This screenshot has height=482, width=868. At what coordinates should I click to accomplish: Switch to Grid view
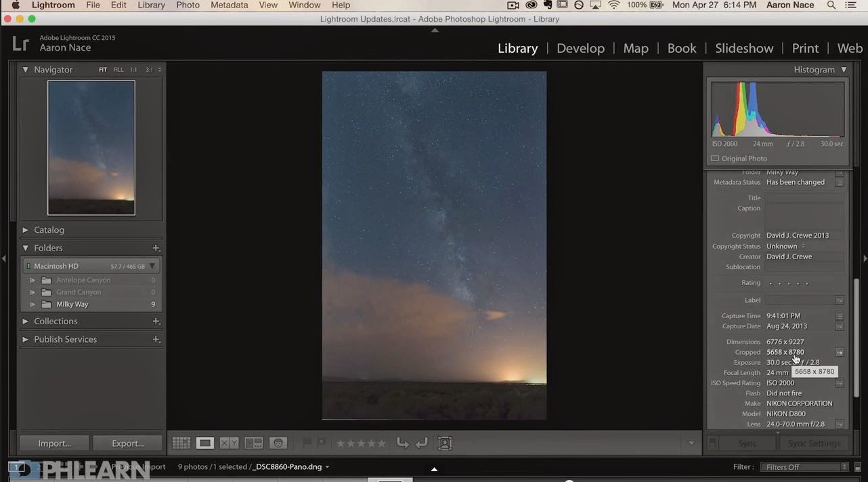(181, 443)
